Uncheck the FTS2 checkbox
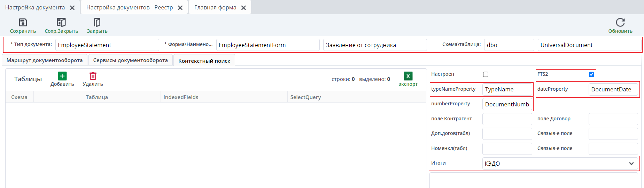 click(x=591, y=74)
